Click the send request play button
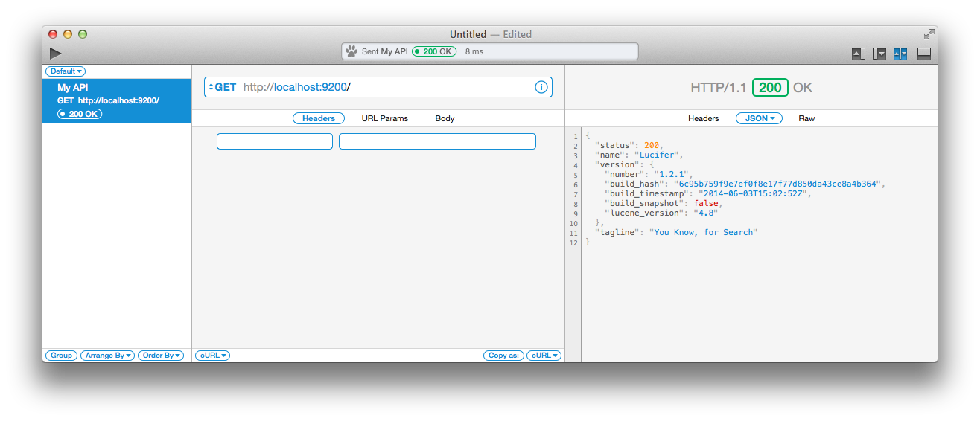980x421 pixels. point(56,53)
